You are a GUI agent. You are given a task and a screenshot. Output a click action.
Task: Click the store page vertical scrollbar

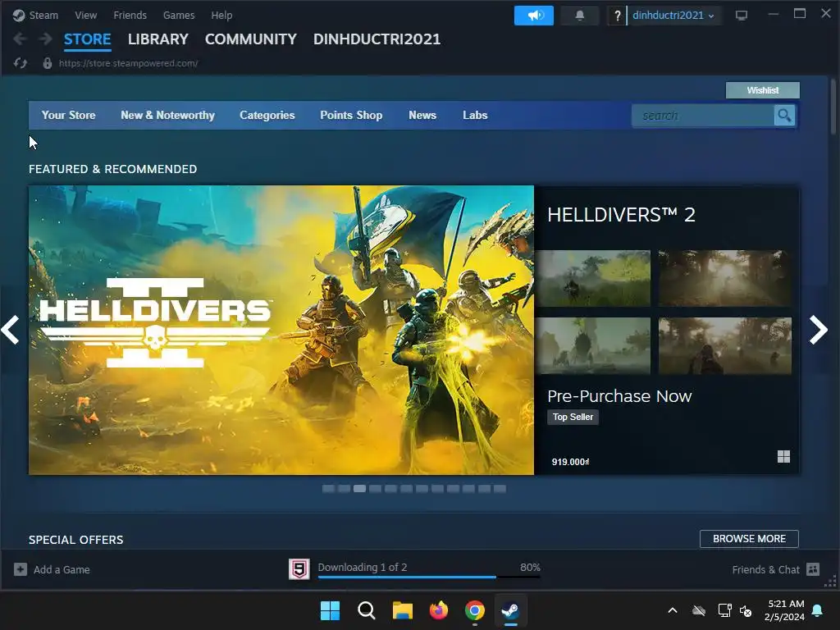click(833, 107)
